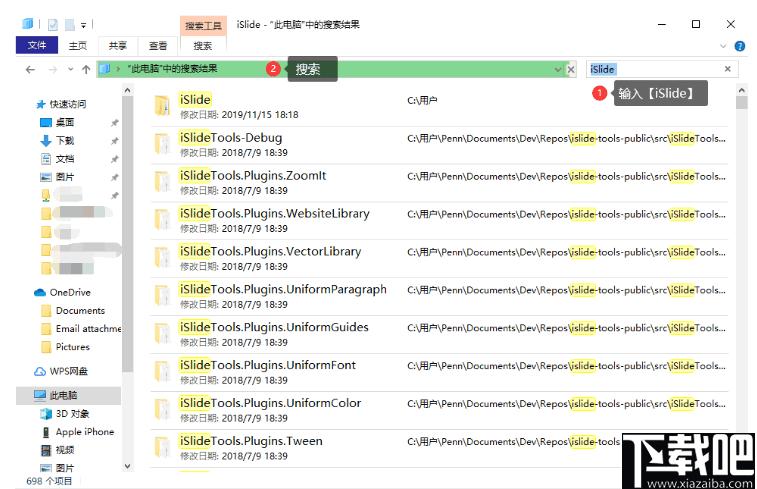The height and width of the screenshot is (489, 757).
Task: Switch to the 搜索 ribbon tab
Action: point(203,46)
